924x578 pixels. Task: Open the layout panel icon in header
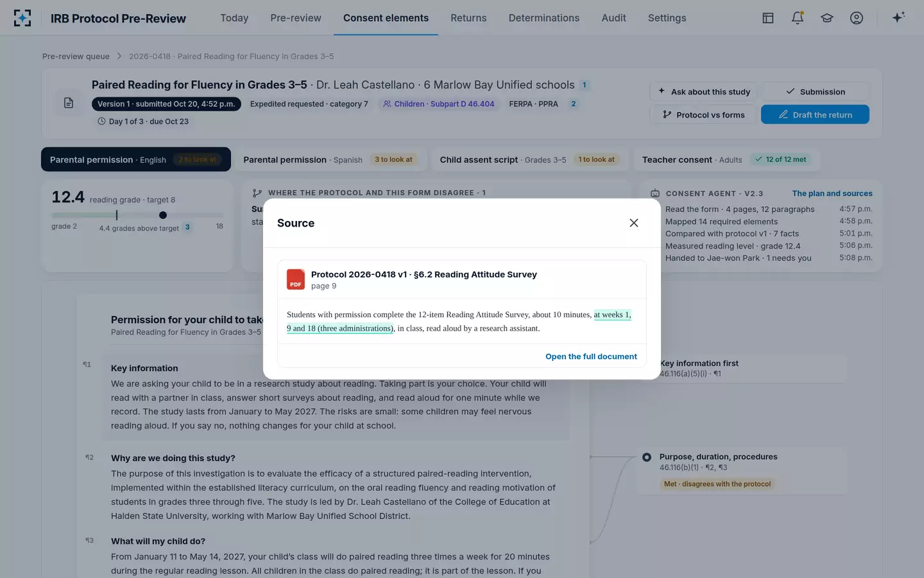768,18
